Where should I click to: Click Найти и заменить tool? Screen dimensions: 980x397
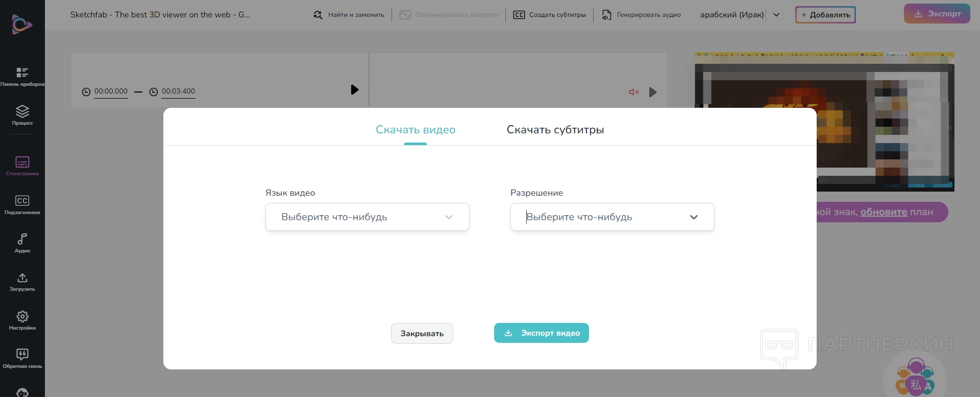coord(349,15)
